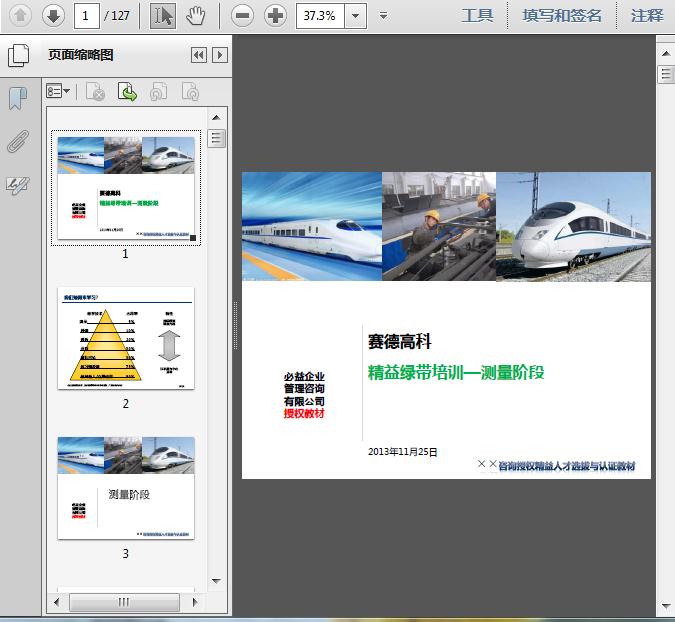Expand the thumbnail panel with right-arrow button
The width and height of the screenshot is (675, 622).
(x=220, y=55)
